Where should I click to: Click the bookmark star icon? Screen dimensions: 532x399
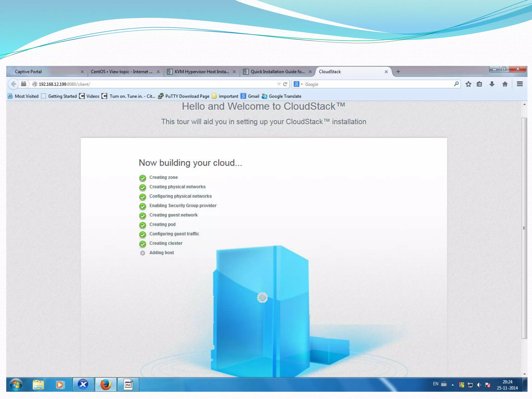(x=468, y=84)
